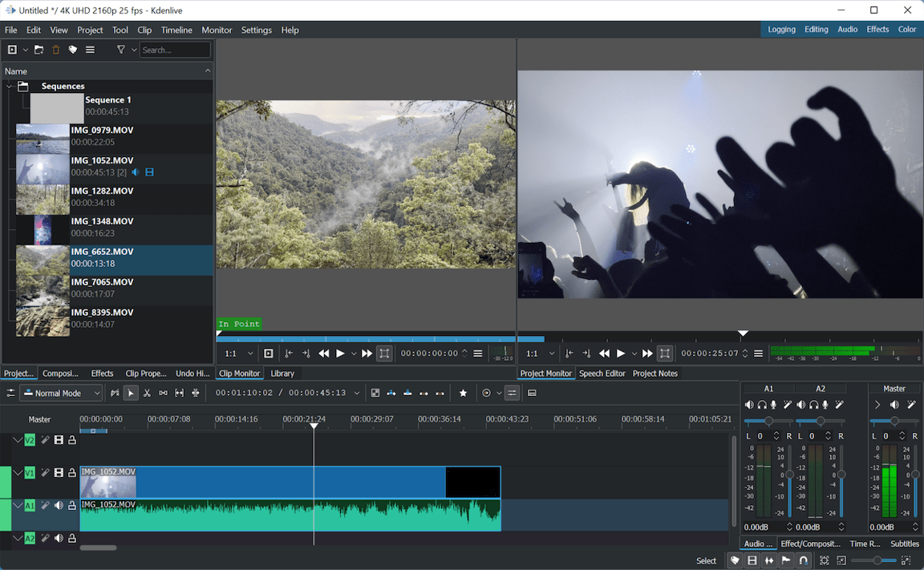This screenshot has height=570, width=924.
Task: Switch to the Logging layout
Action: click(781, 29)
